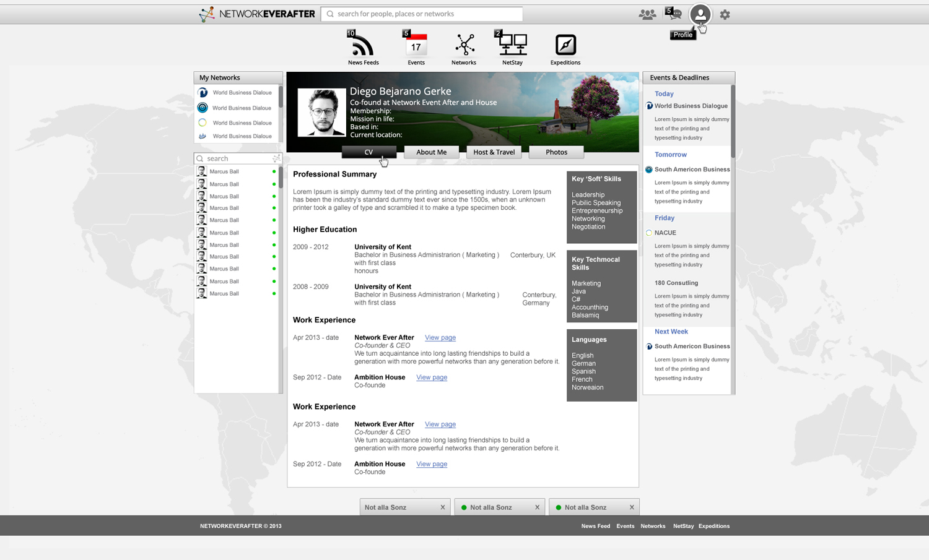Image resolution: width=929 pixels, height=560 pixels.
Task: Open the Host & Travel tab
Action: [x=494, y=152]
